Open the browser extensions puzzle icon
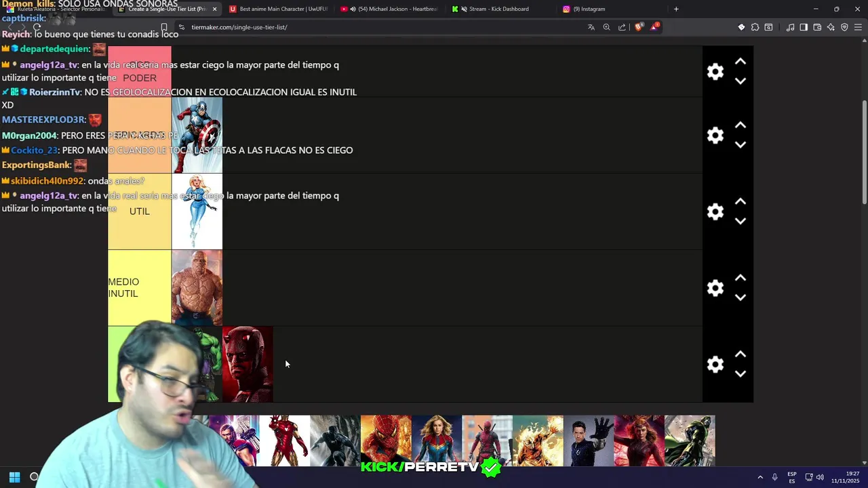This screenshot has width=868, height=488. pyautogui.click(x=755, y=27)
